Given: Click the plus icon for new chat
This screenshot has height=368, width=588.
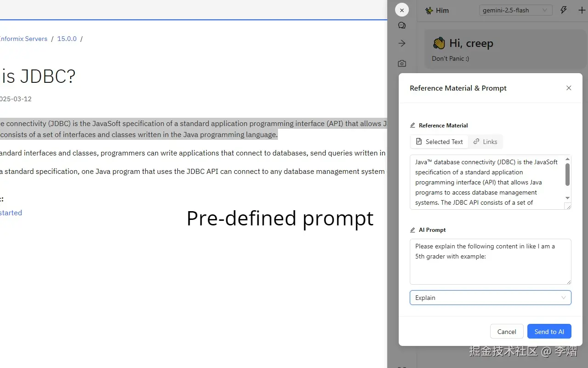Looking at the screenshot, I should 582,10.
